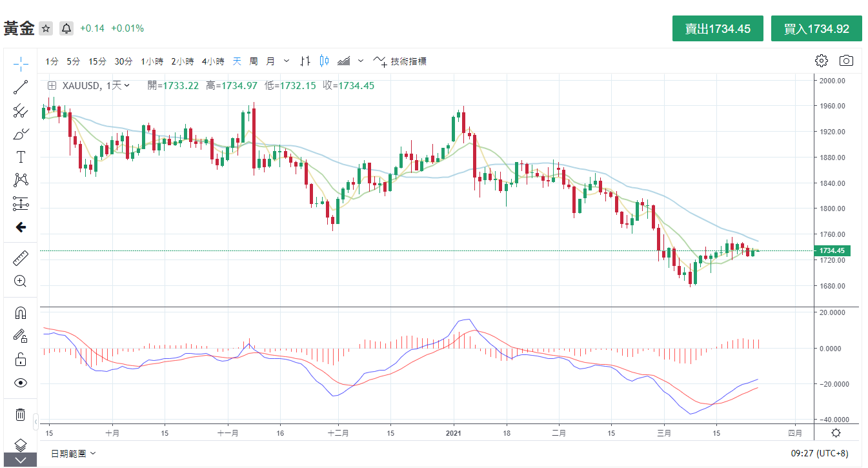This screenshot has height=468, width=868.
Task: Click the 買入 1734.92 button
Action: [x=816, y=28]
